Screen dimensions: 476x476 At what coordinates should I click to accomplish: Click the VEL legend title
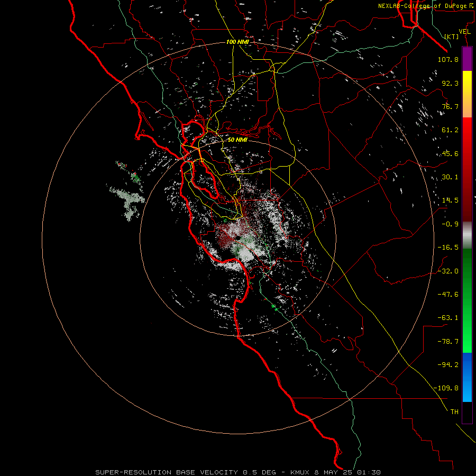click(464, 32)
